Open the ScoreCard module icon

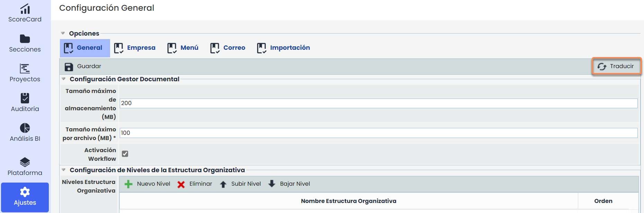[25, 9]
